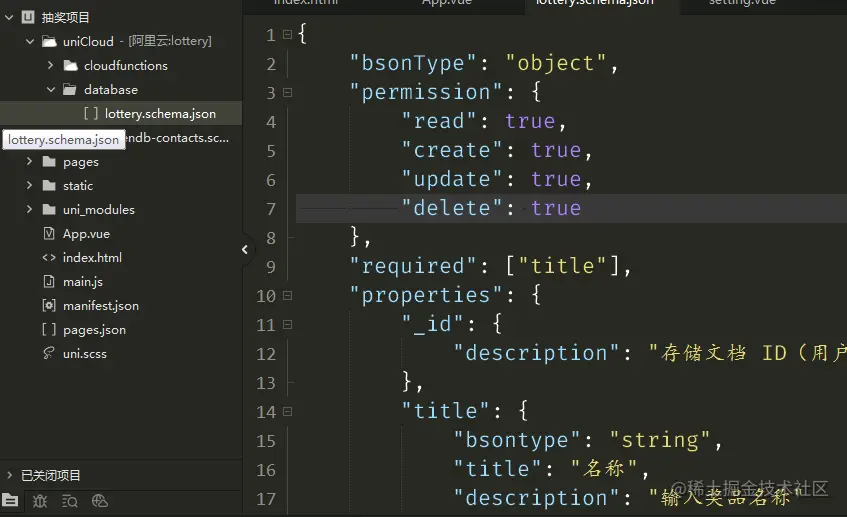Click the "properties" key on line 10

point(426,296)
